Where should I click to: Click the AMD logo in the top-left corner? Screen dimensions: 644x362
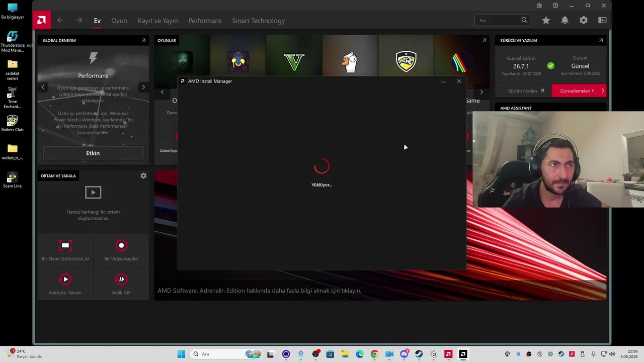(42, 21)
